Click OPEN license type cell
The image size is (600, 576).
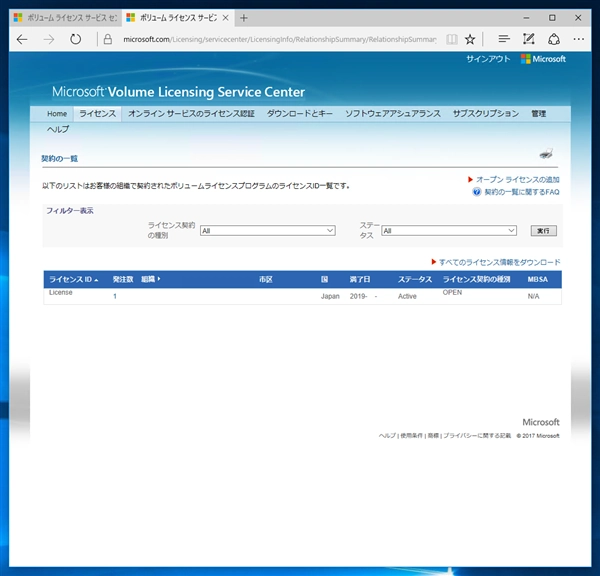click(x=452, y=292)
